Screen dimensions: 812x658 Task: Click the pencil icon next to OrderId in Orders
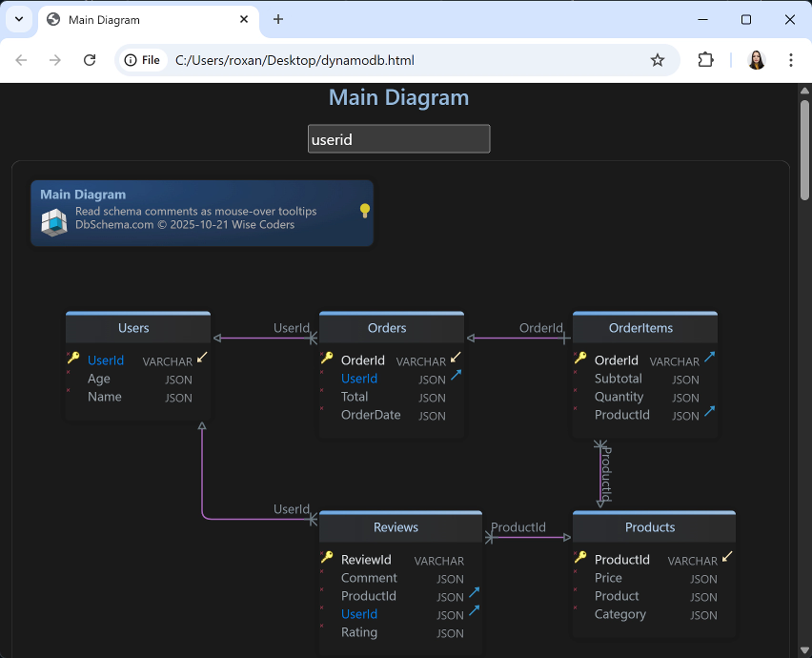[x=455, y=355]
